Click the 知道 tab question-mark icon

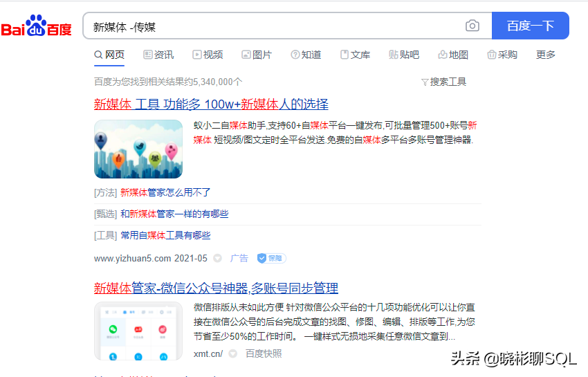(295, 55)
